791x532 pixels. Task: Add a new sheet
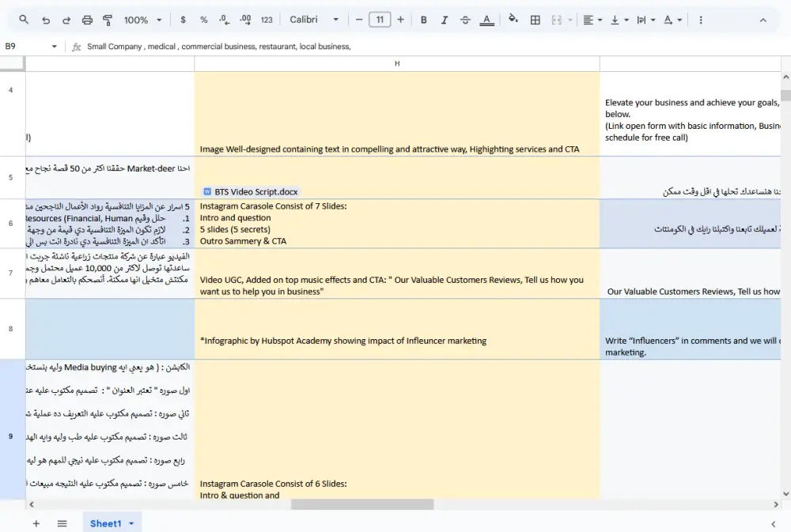pyautogui.click(x=36, y=523)
